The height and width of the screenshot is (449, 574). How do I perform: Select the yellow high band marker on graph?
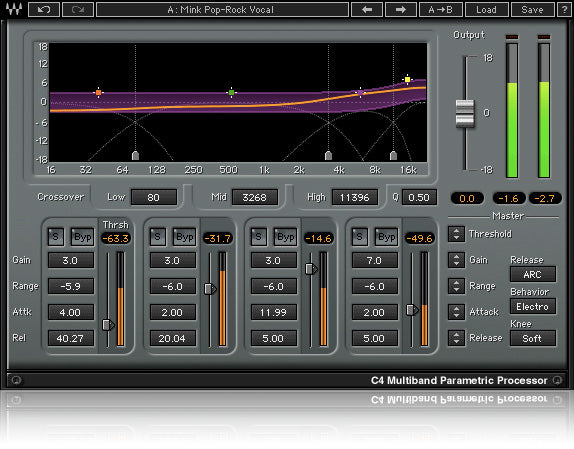(x=407, y=79)
